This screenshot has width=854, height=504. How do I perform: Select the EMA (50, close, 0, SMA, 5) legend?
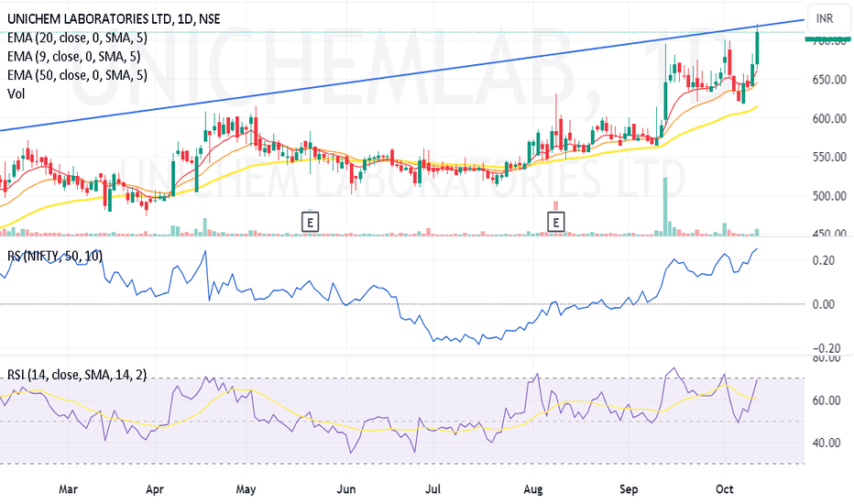click(x=77, y=74)
